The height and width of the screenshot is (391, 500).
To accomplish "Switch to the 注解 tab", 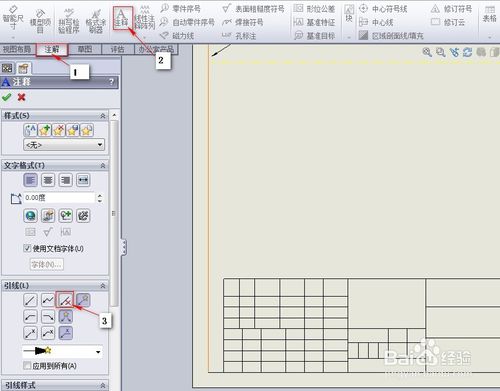I will [52, 50].
